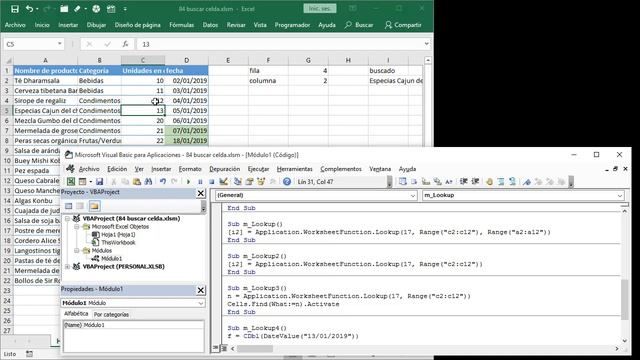
Task: Collapse the Módulos folder node
Action: 76,251
